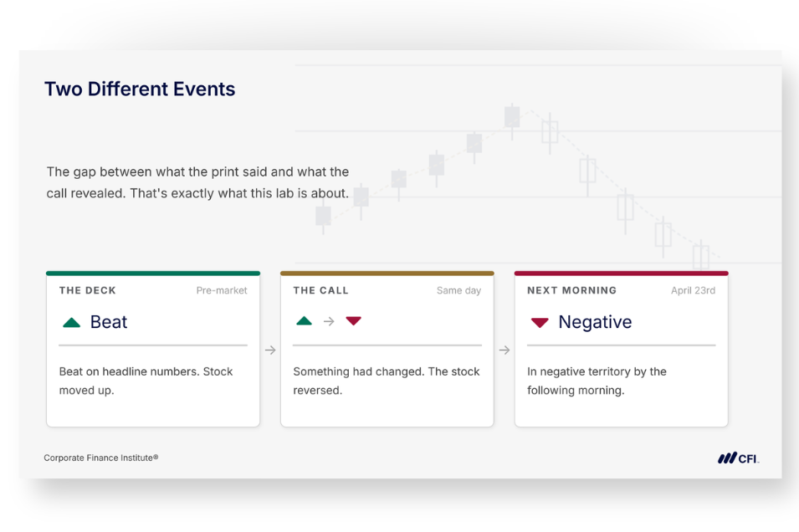Click the red down triangle beside Negative

coord(540,323)
